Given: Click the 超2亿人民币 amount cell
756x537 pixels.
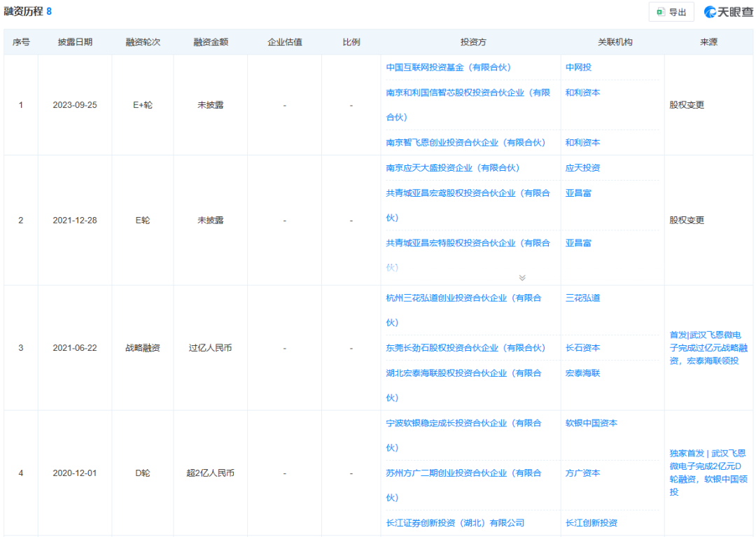Looking at the screenshot, I should [210, 473].
